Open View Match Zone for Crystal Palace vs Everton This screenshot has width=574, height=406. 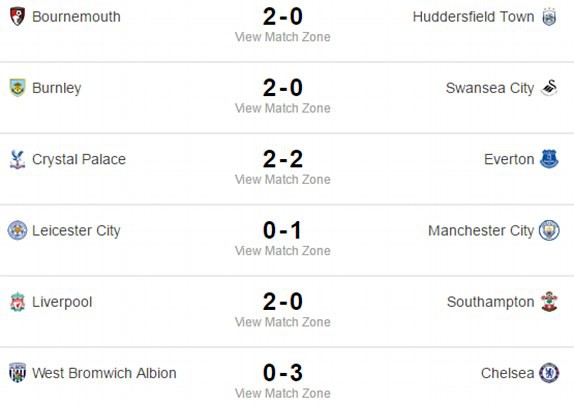pyautogui.click(x=283, y=180)
